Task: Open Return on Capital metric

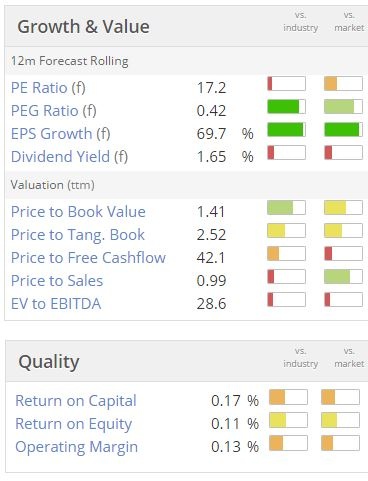Action: pyautogui.click(x=76, y=401)
